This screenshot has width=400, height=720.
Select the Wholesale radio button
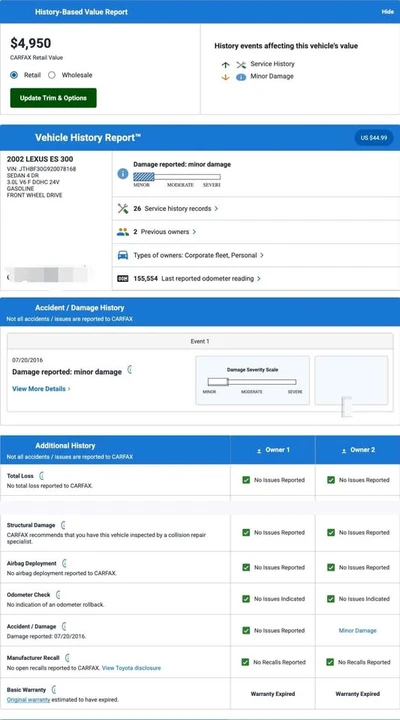tap(51, 75)
